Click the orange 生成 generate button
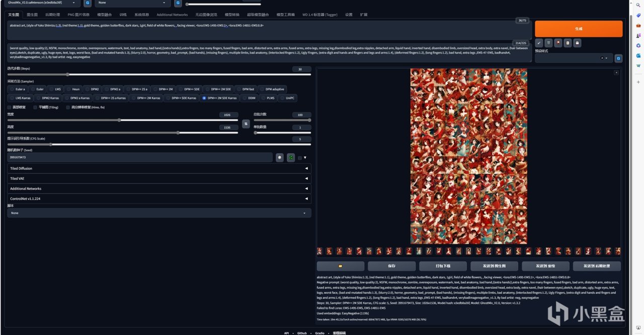644x335 pixels. point(579,29)
